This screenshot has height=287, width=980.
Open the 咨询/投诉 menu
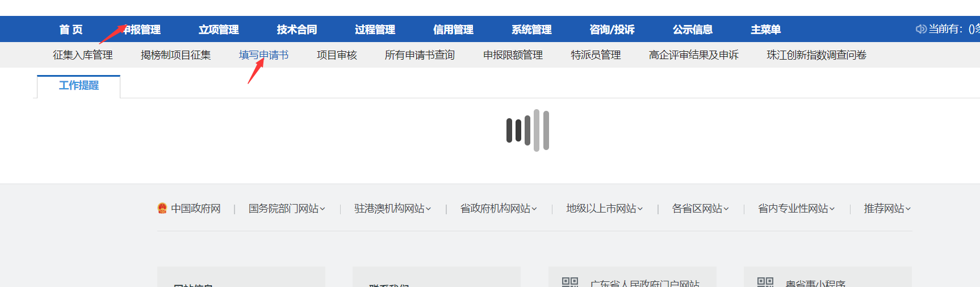(612, 30)
